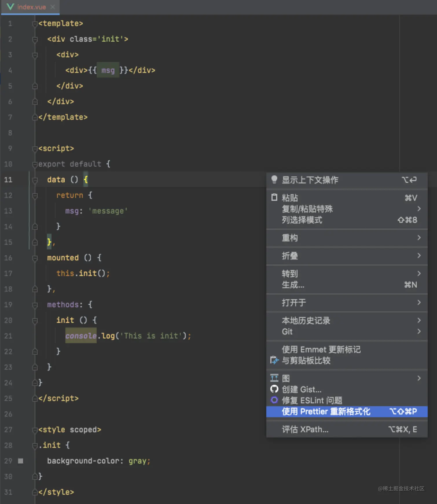Click the clipboard paste icon

coord(274,197)
